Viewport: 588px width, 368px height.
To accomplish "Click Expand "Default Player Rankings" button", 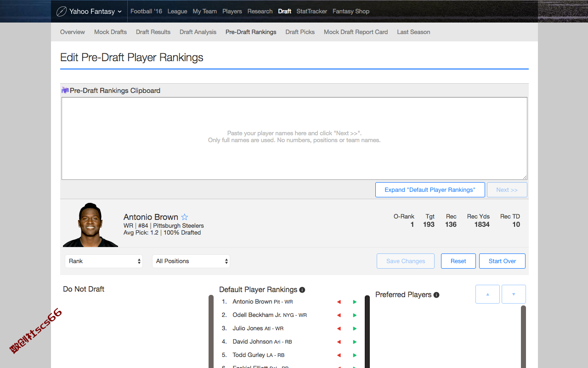I will [x=430, y=190].
